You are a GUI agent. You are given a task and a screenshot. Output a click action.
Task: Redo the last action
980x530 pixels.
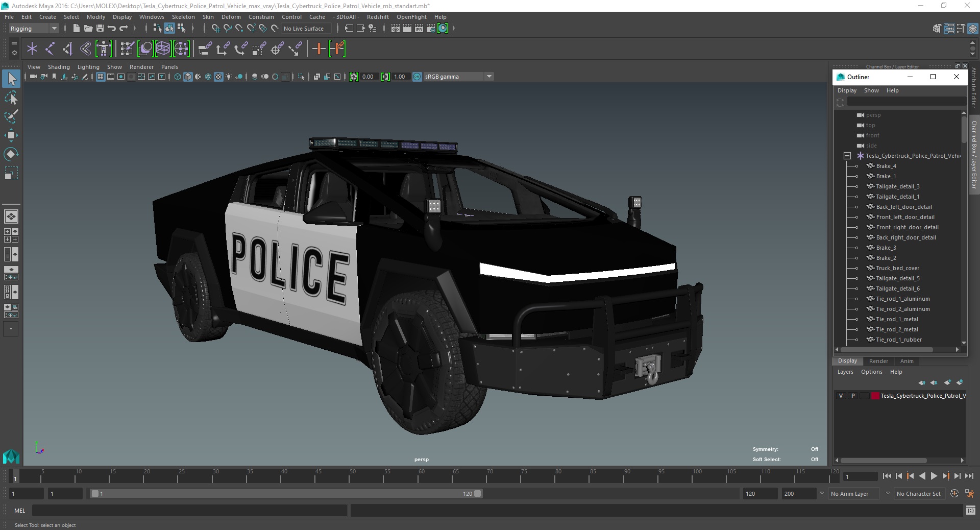[124, 29]
